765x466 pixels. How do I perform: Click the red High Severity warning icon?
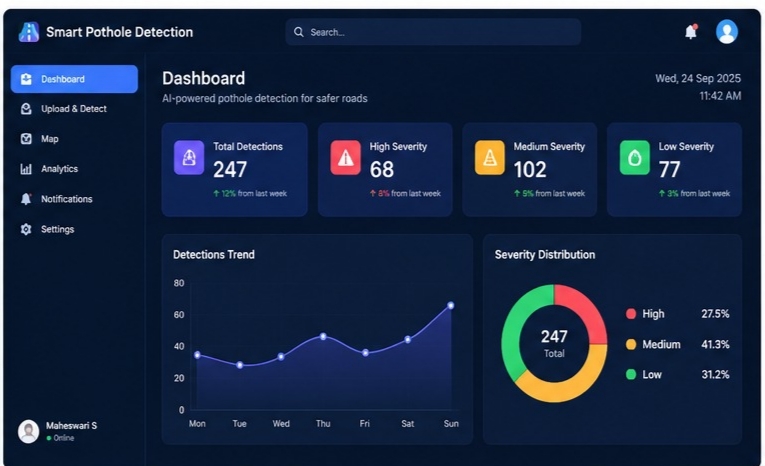click(x=345, y=158)
